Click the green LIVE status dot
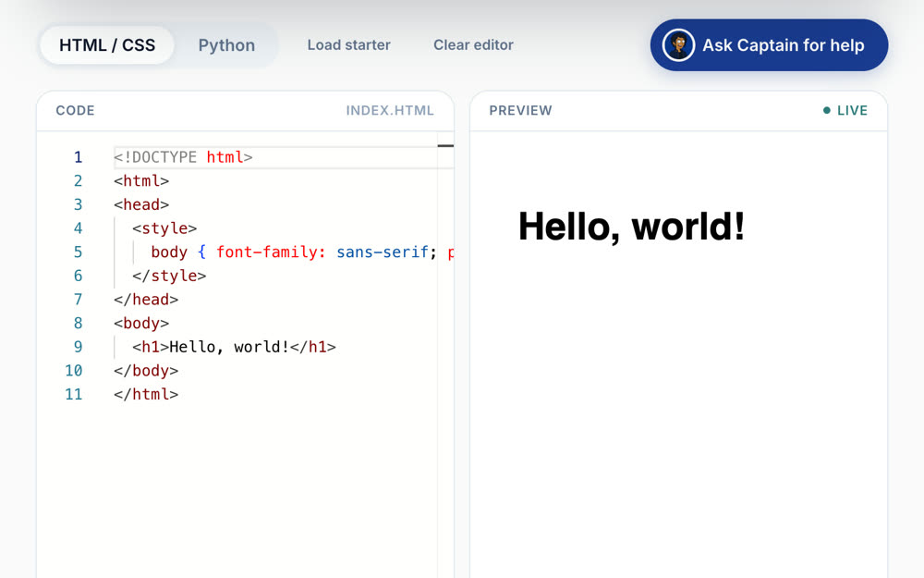This screenshot has width=924, height=578. click(x=827, y=110)
